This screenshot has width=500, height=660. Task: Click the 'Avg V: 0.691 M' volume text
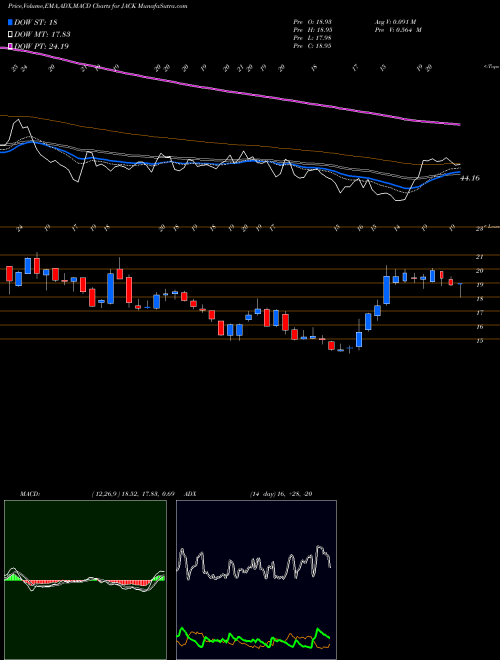(394, 22)
